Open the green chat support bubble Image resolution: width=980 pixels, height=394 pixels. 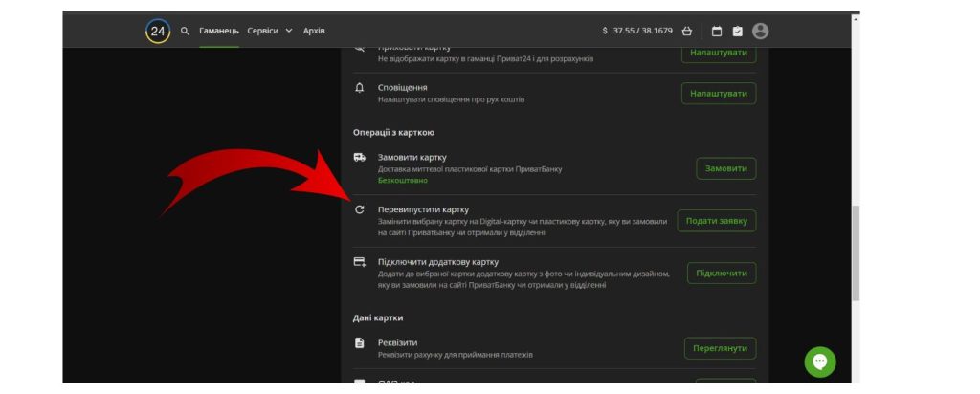click(820, 361)
